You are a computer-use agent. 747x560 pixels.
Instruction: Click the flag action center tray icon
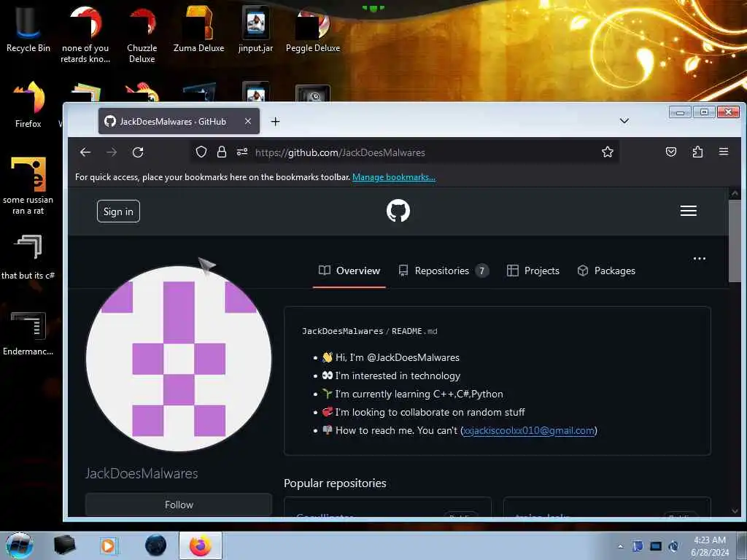tap(638, 546)
